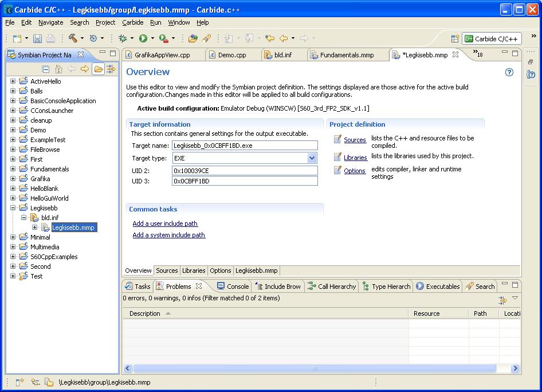Click the Libraries link in Project definition

(355, 158)
